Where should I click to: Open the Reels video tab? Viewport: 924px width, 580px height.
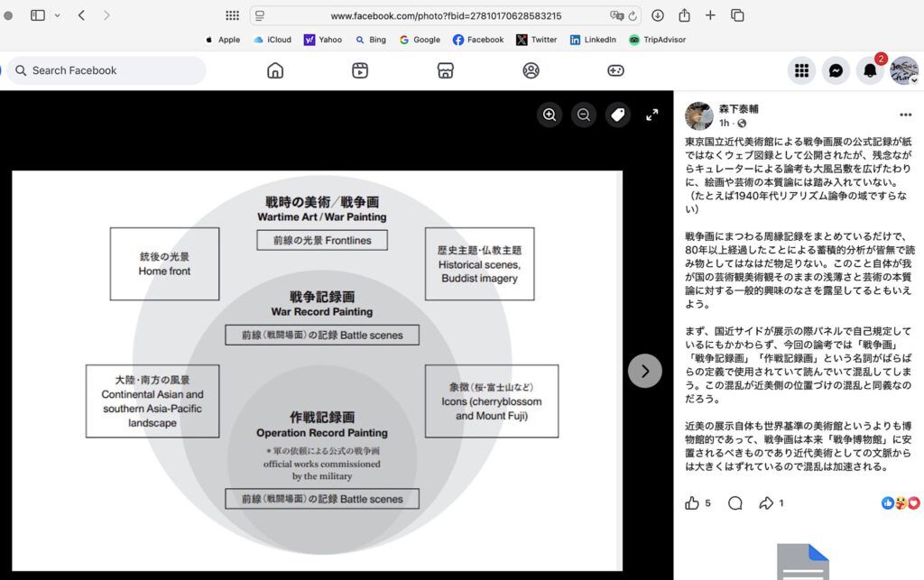click(x=360, y=70)
